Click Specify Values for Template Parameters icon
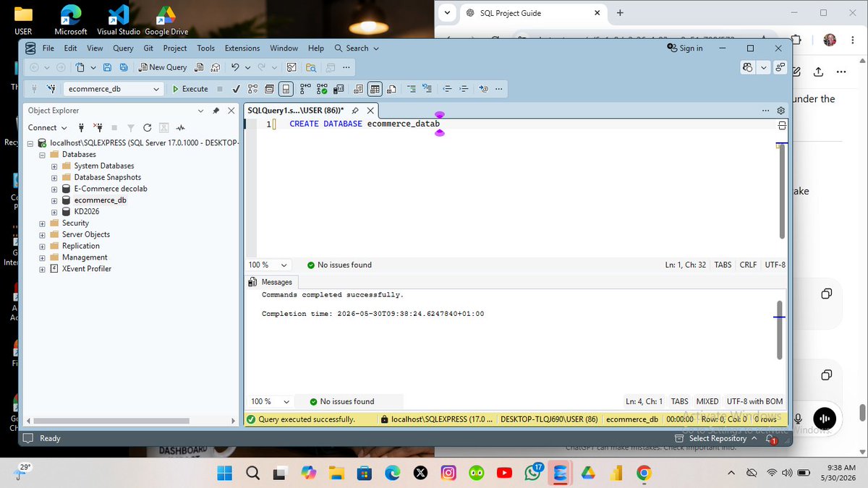The height and width of the screenshot is (488, 868). point(484,89)
